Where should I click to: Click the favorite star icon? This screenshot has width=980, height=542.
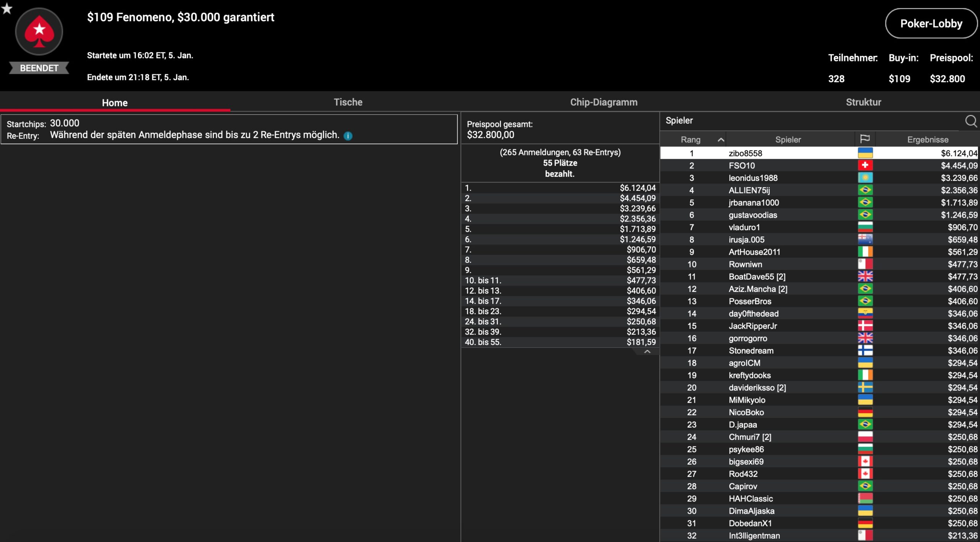pos(7,8)
